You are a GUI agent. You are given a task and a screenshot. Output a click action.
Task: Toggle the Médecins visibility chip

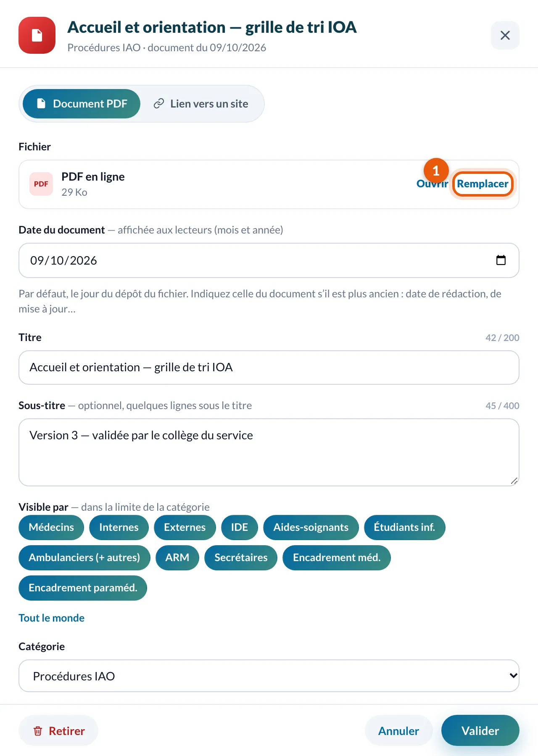[x=51, y=527]
